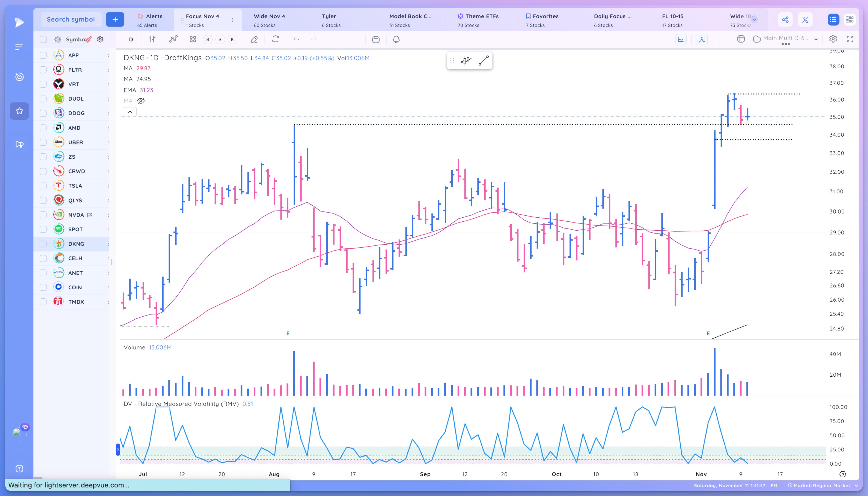Switch to the Favorites tab
This screenshot has width=868, height=496.
(x=542, y=20)
